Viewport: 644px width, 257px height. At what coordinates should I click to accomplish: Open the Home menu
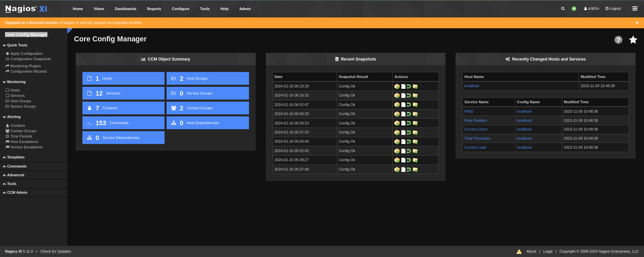[x=78, y=9]
